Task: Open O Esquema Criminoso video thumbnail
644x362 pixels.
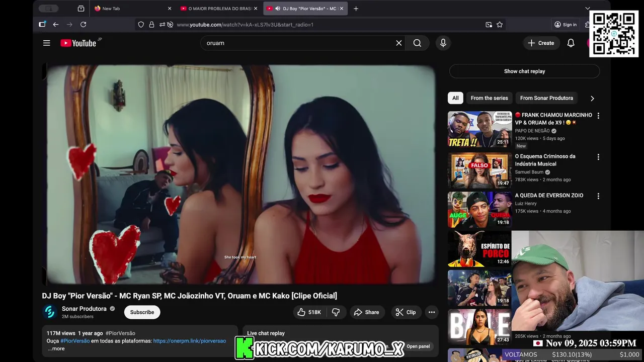Action: pos(479,170)
